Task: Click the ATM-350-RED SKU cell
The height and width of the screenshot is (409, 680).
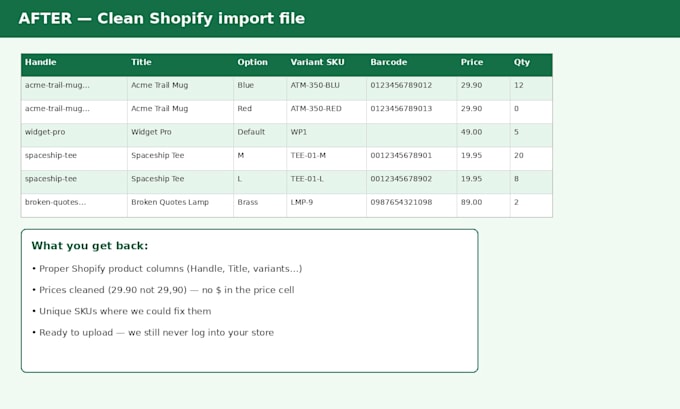Action: (327, 112)
